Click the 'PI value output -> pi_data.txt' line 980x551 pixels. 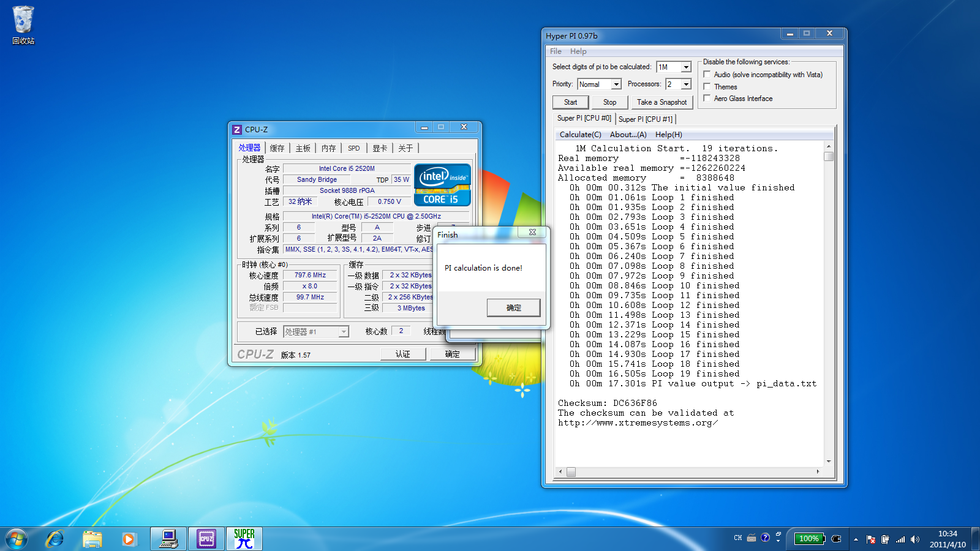coord(693,383)
